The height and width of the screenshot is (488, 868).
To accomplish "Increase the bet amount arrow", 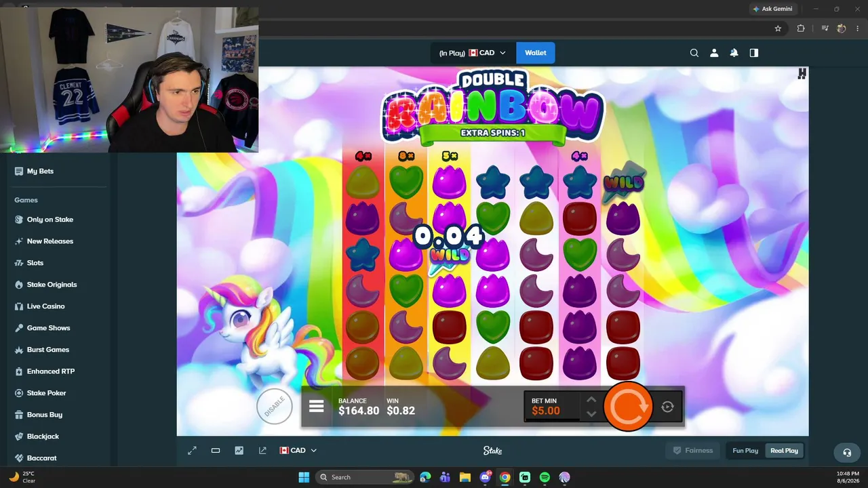I will 591,400.
